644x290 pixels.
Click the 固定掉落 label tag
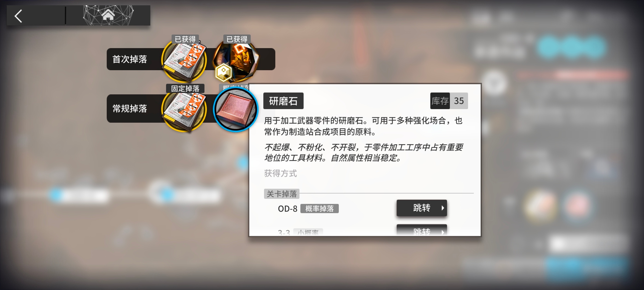coord(185,89)
